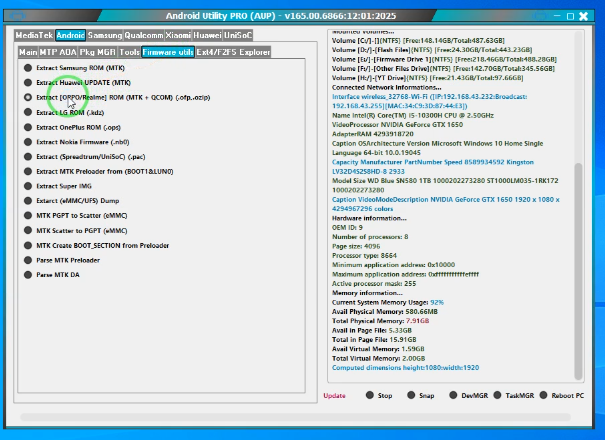This screenshot has height=440, width=605.
Task: Click 'AdapterRAM 4293918720' log line
Action: click(x=373, y=134)
